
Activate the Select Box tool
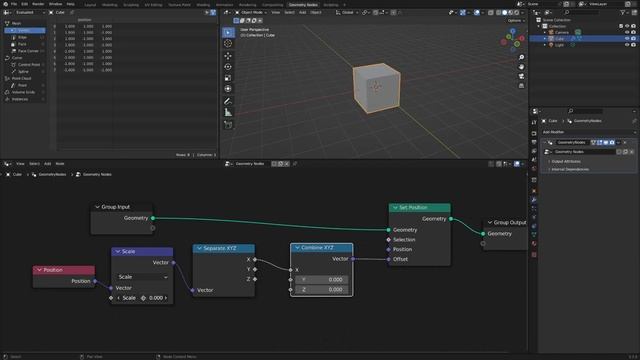(x=228, y=32)
